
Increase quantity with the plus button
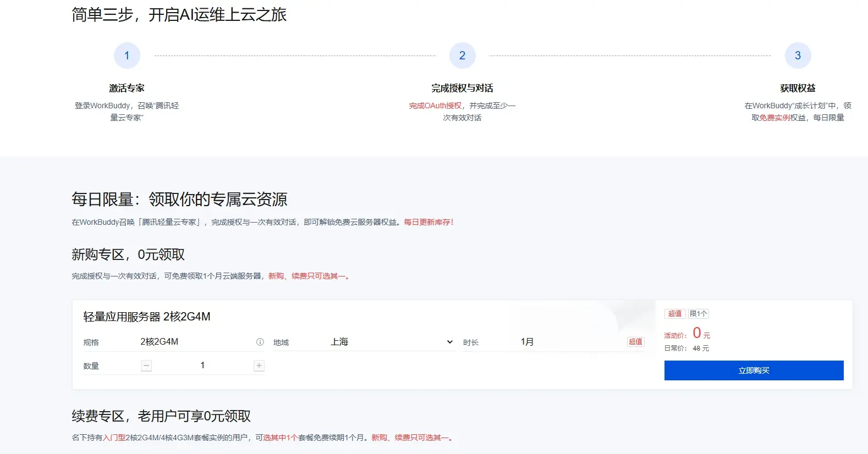259,366
